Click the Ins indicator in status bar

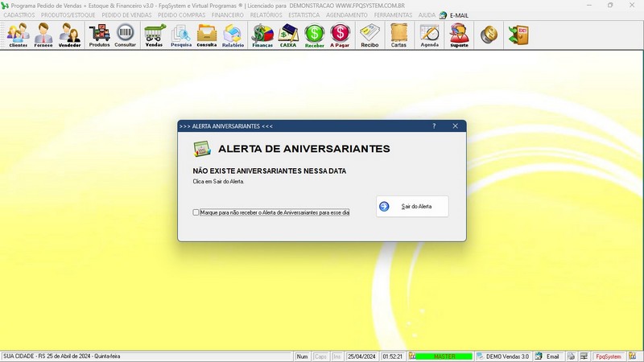[x=336, y=356]
